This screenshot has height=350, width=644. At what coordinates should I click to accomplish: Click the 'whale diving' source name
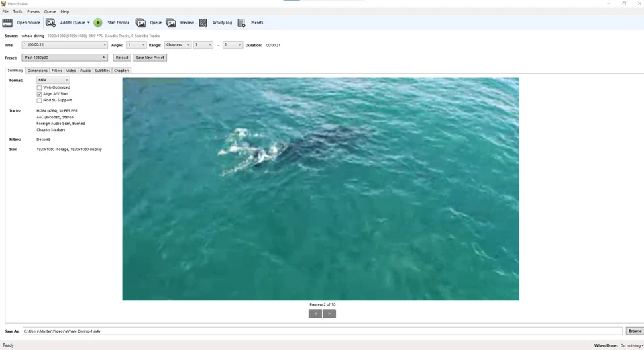tap(33, 36)
